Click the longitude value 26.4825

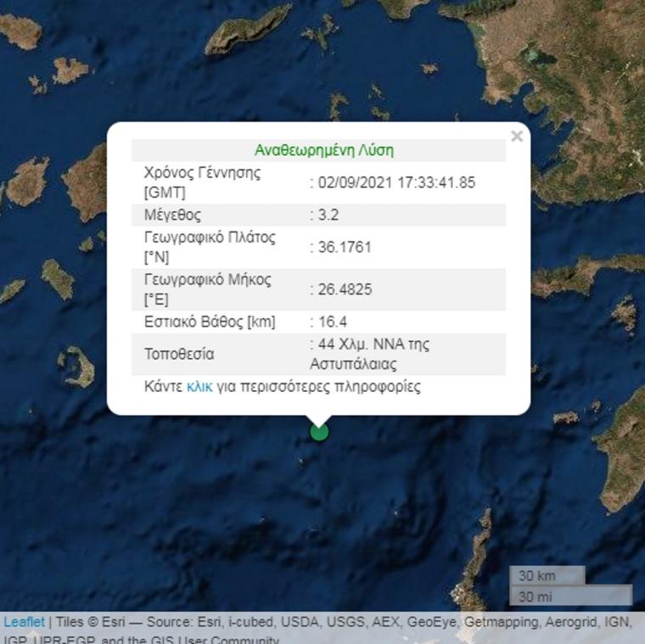coord(345,289)
